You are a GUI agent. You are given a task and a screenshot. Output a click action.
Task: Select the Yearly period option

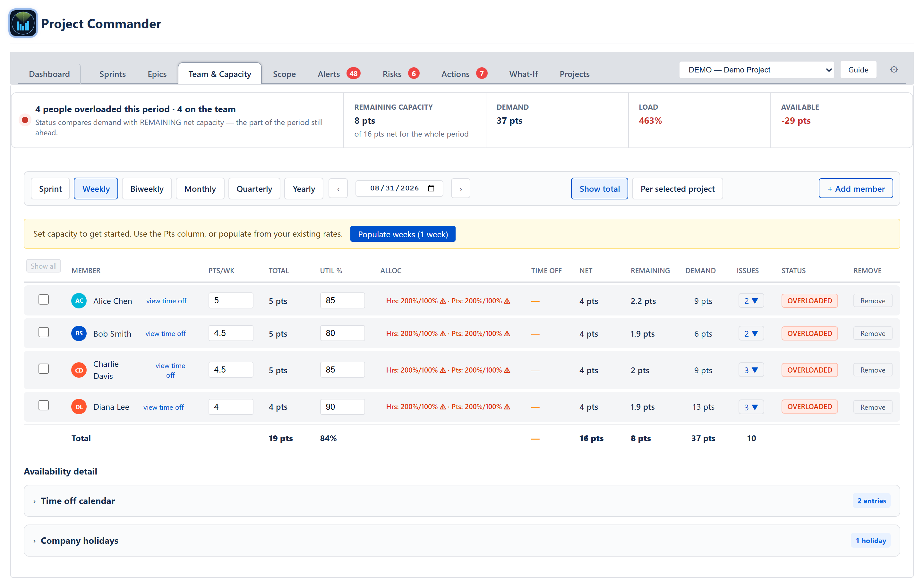click(304, 189)
